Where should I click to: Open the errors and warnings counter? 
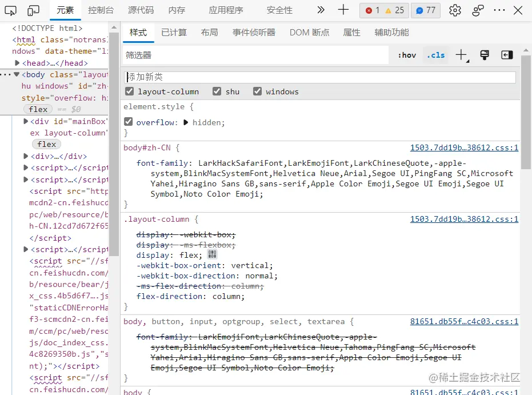pos(384,10)
